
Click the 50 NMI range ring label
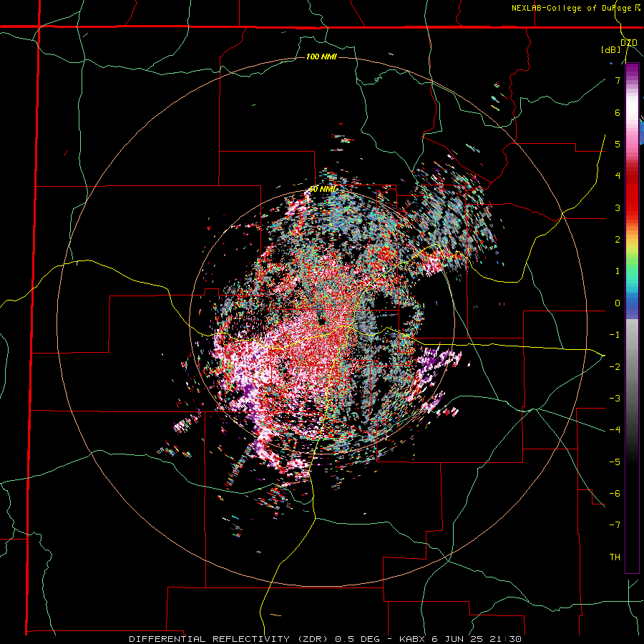(323, 190)
